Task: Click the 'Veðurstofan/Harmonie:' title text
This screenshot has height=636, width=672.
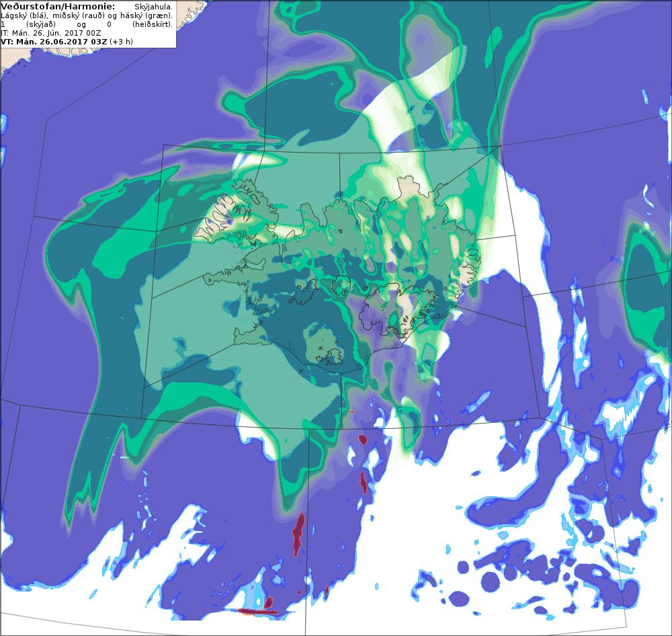Action: 58,7
